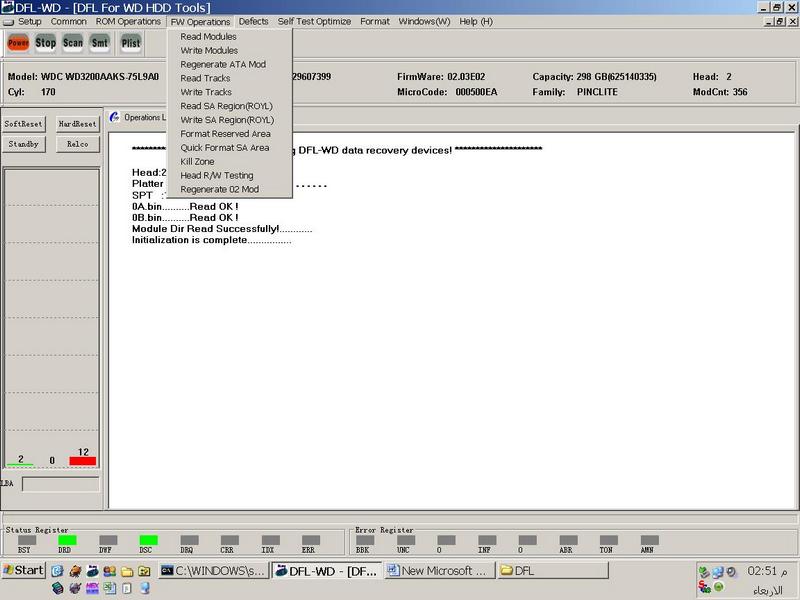The height and width of the screenshot is (600, 800).
Task: Open the yellow folder quick launch icon
Action: click(127, 571)
